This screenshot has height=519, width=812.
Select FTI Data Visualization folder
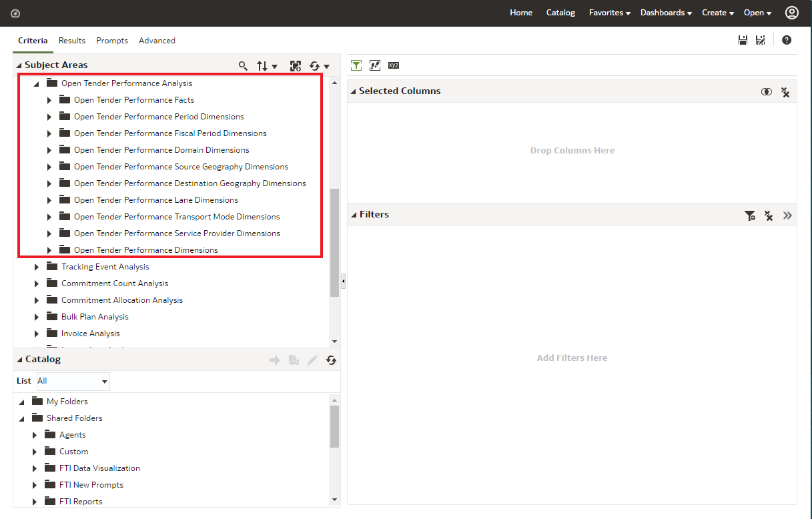[x=99, y=468]
